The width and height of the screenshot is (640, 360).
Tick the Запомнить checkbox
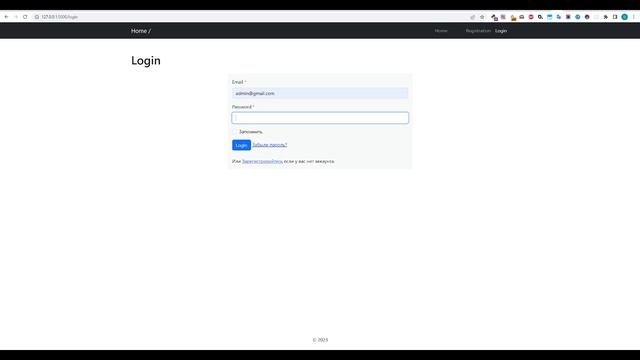(235, 132)
